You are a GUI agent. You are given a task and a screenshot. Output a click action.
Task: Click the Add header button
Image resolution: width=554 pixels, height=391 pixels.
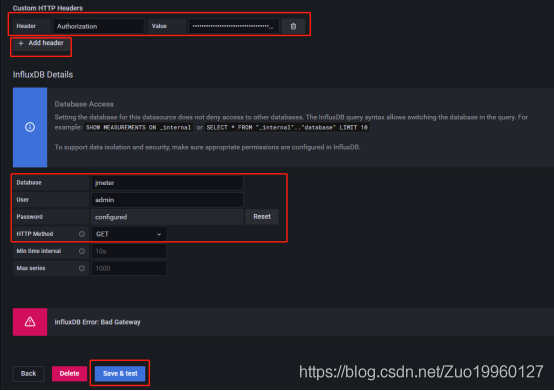coord(41,43)
